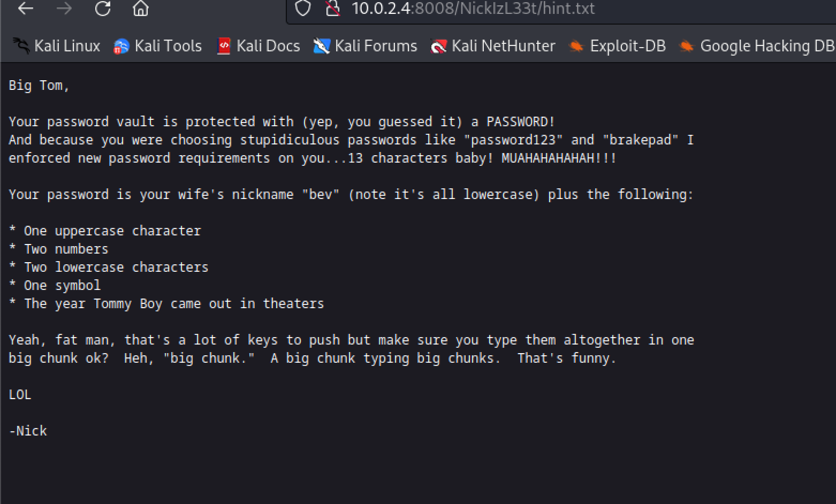
Task: Click the Kali Forums bookmark icon
Action: (x=321, y=47)
